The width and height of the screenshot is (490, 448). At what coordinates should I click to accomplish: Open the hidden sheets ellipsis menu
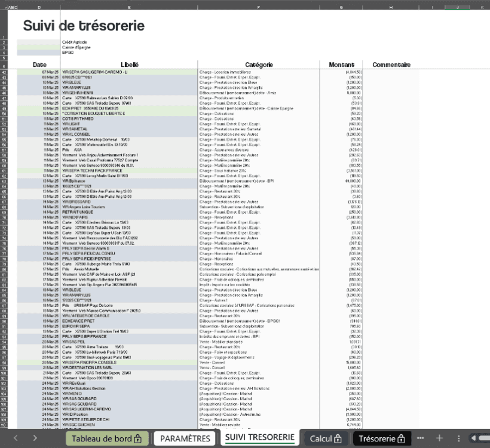(421, 438)
